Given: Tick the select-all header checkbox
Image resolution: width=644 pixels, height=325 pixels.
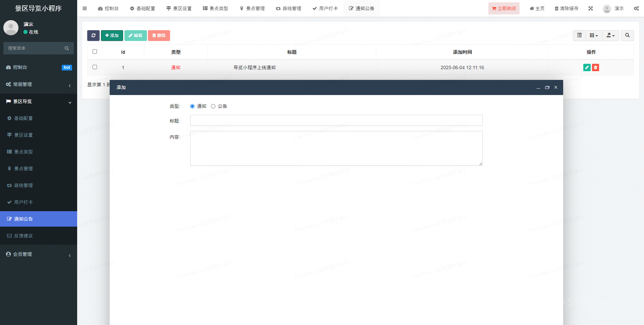Looking at the screenshot, I should (x=95, y=52).
